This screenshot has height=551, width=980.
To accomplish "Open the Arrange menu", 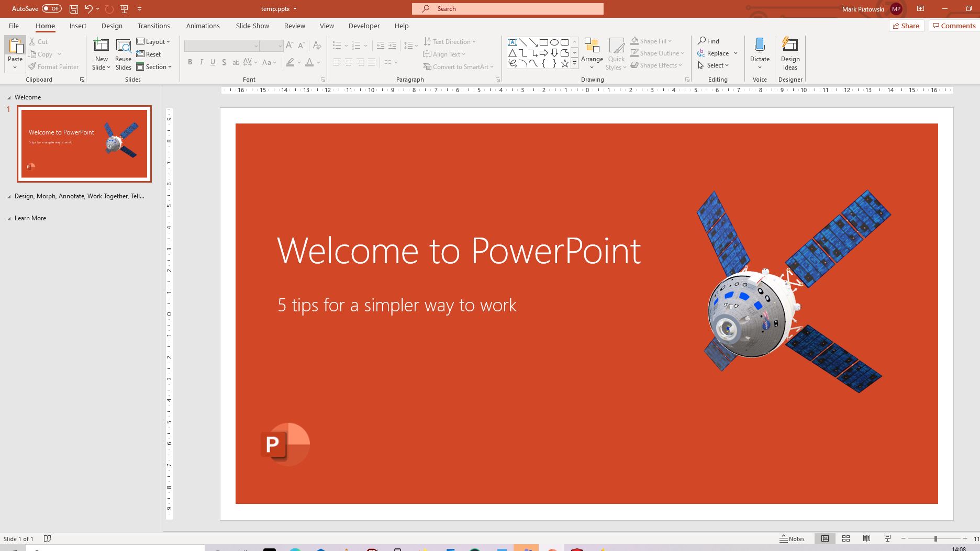I will (592, 53).
